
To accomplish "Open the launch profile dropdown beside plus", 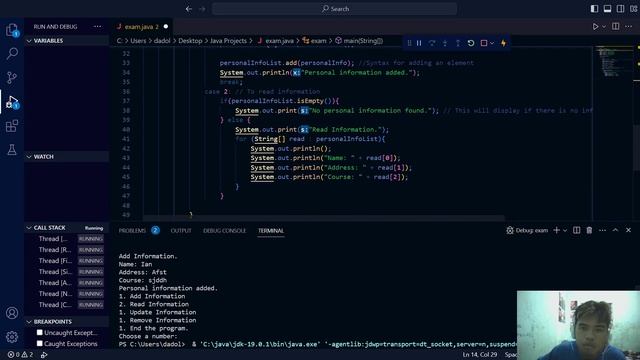I will point(565,231).
